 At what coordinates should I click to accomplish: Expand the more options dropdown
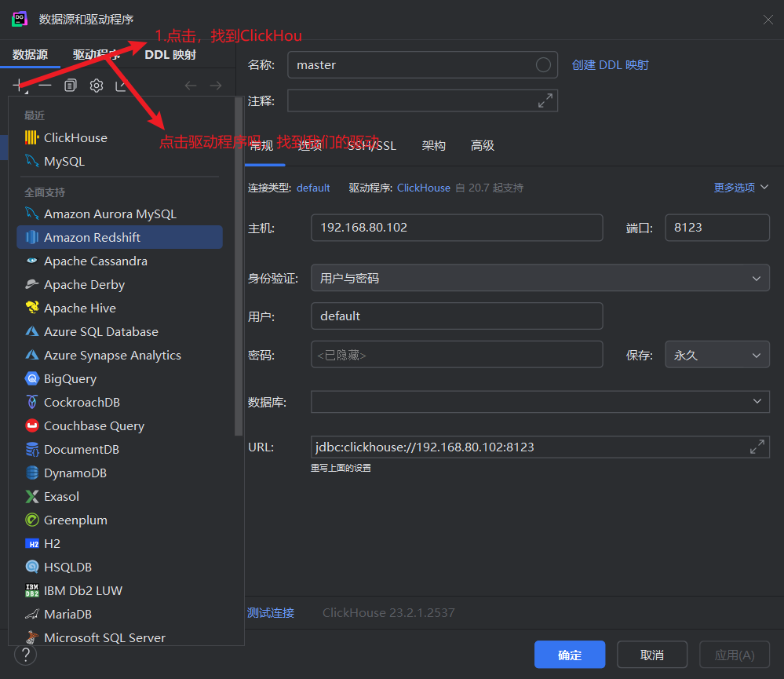pos(741,188)
